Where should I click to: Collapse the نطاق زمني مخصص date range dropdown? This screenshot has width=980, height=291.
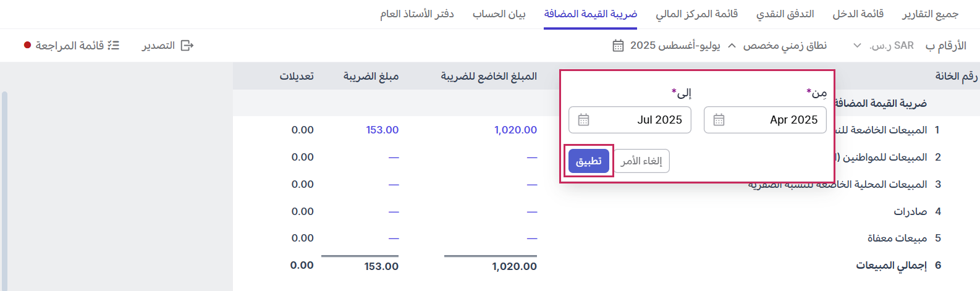[x=732, y=46]
